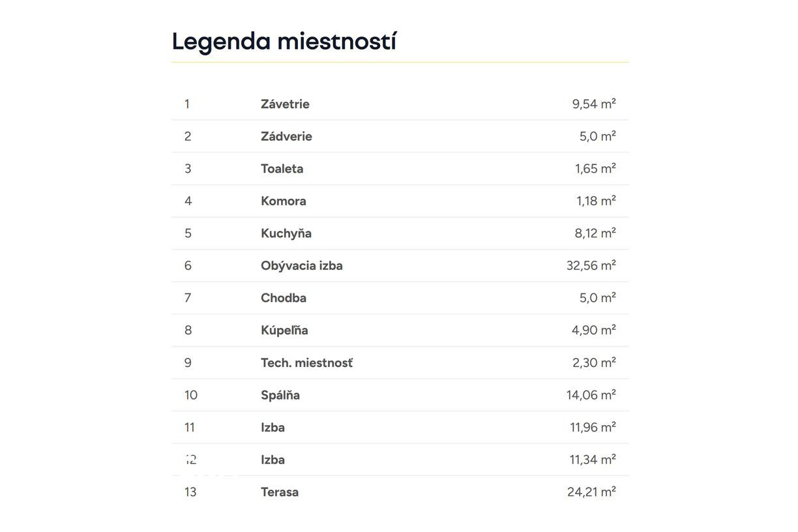This screenshot has height=532, width=798.
Task: Click the 9,54 m² area value
Action: coord(594,104)
